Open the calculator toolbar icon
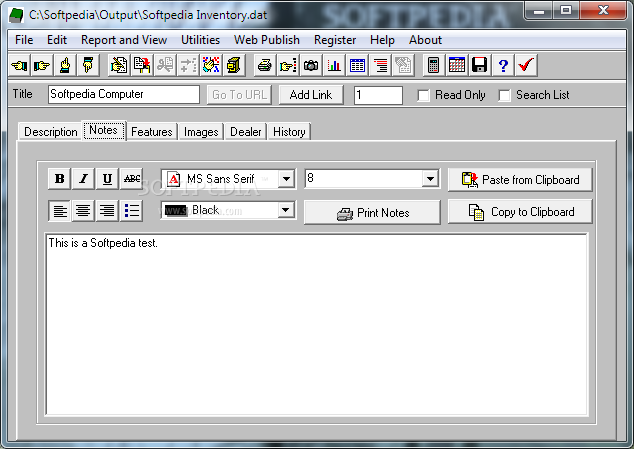The image size is (634, 449). point(433,65)
